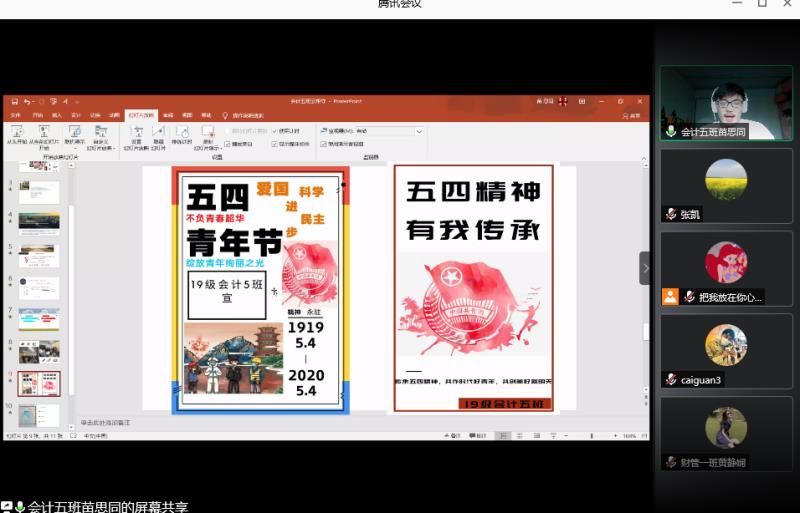
Task: Select slide 10 thumbnail in the slide panel
Action: coord(39,416)
